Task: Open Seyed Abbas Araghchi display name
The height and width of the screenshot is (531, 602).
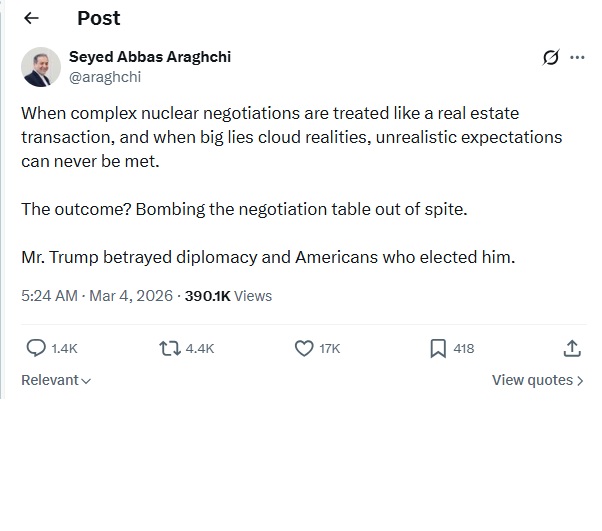Action: pyautogui.click(x=149, y=57)
